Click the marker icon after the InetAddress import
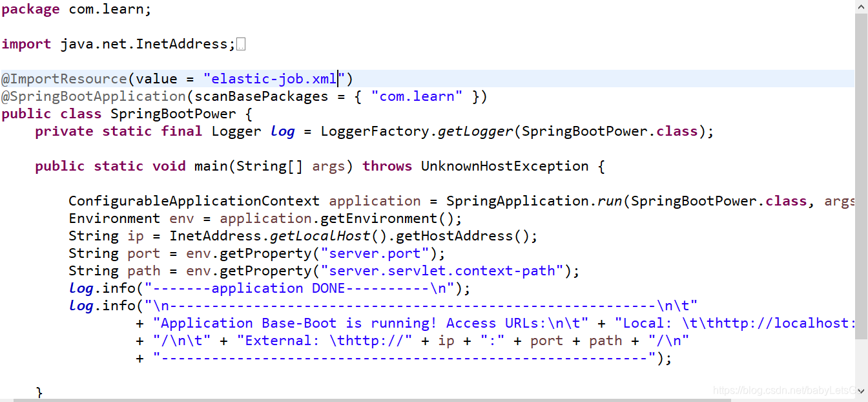The width and height of the screenshot is (868, 402). click(x=242, y=43)
